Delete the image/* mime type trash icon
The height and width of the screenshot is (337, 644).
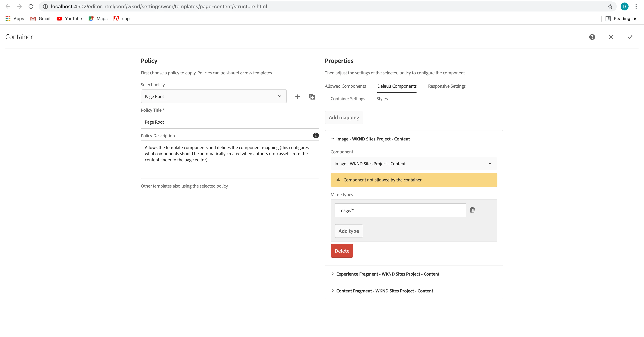tap(472, 210)
